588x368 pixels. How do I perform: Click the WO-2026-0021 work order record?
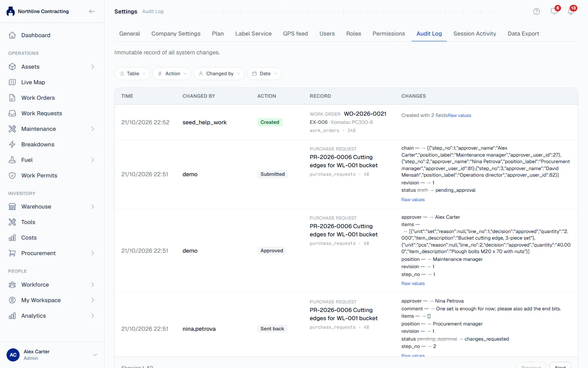click(365, 114)
